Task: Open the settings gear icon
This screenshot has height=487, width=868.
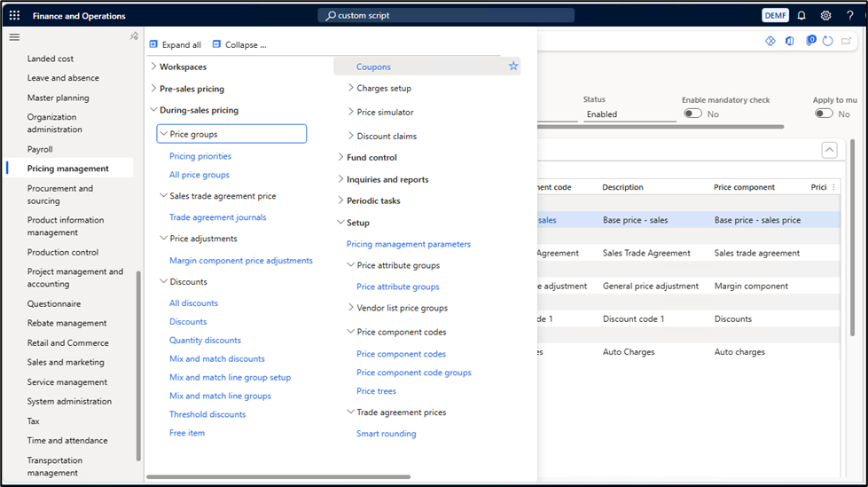Action: 825,15
